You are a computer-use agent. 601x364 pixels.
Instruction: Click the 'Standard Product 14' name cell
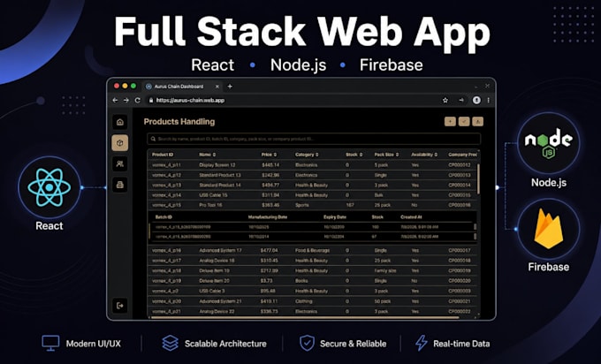tap(220, 185)
